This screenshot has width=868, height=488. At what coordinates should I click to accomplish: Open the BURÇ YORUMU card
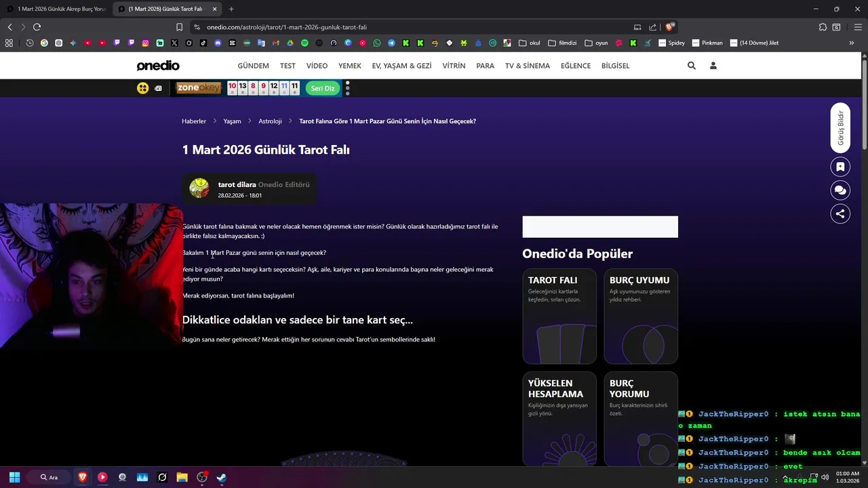(641, 419)
